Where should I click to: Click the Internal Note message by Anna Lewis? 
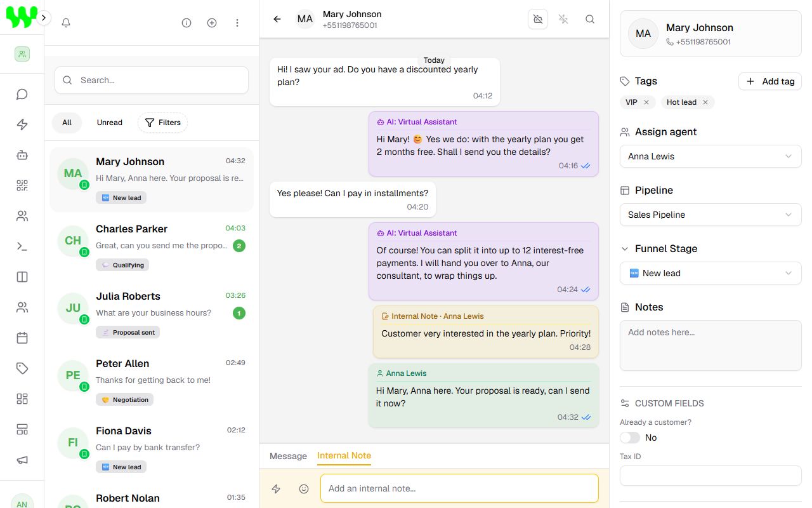(x=486, y=331)
